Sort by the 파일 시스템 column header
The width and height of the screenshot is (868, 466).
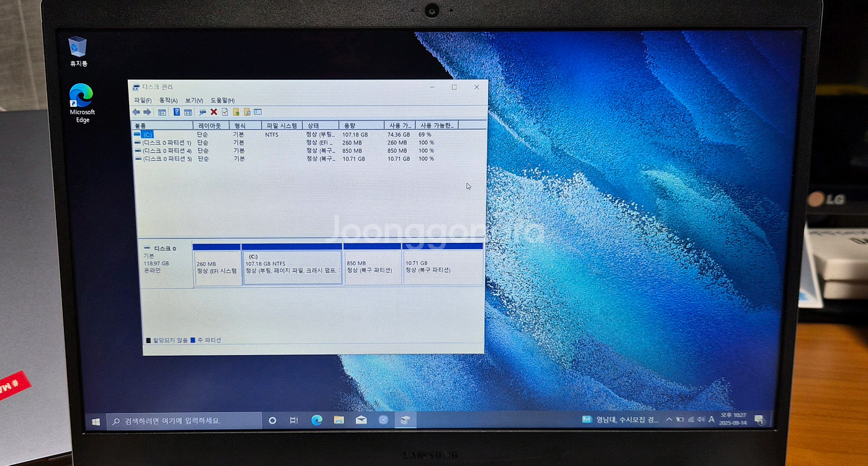[282, 126]
